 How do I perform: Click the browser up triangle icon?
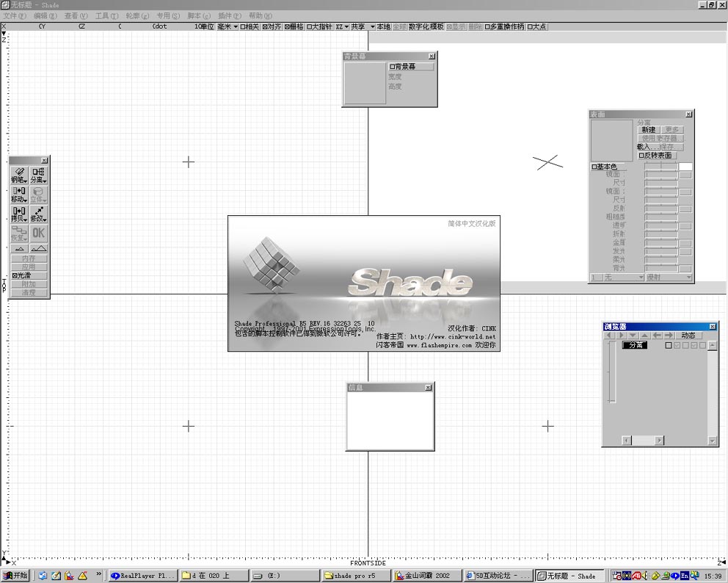click(x=644, y=336)
